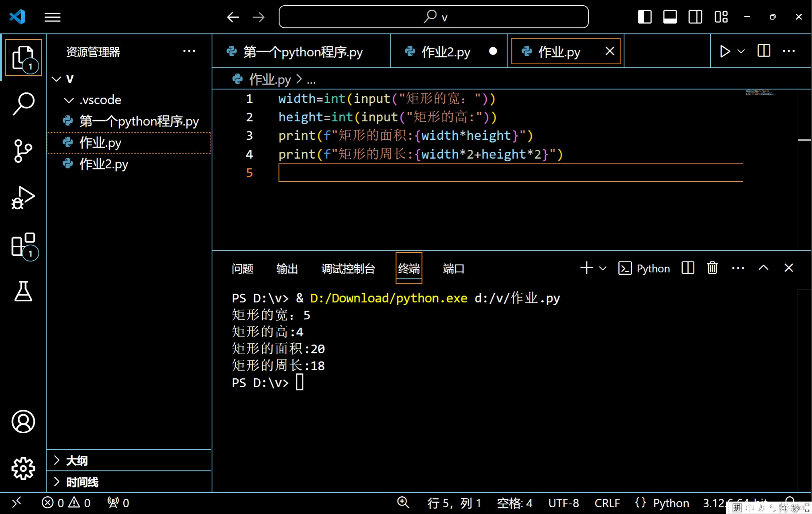Screen dimensions: 812x514
Task: Open new terminal launch profile dropdown
Action: coord(603,268)
